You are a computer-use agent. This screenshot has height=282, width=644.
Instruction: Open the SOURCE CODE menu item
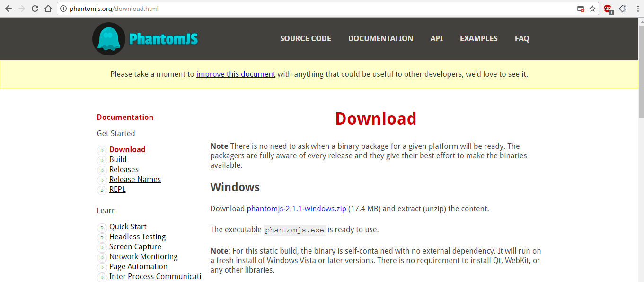[305, 38]
